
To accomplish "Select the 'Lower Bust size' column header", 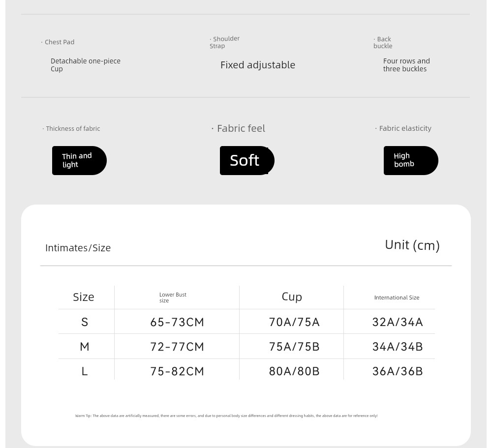I will tap(173, 298).
